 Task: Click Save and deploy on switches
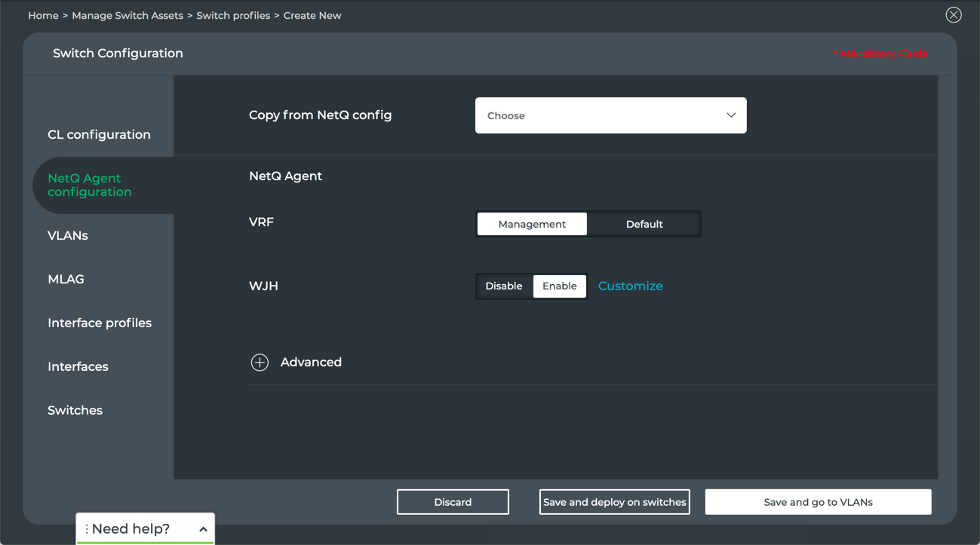tap(614, 502)
